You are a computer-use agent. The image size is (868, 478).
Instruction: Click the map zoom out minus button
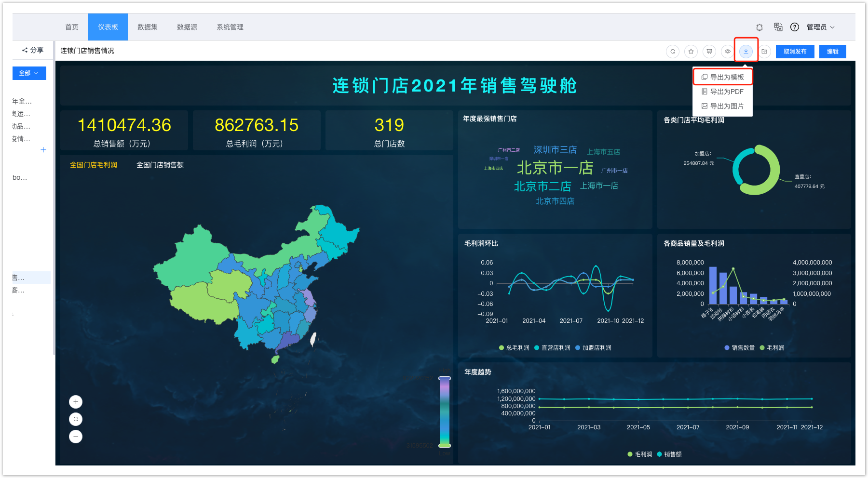tap(76, 437)
